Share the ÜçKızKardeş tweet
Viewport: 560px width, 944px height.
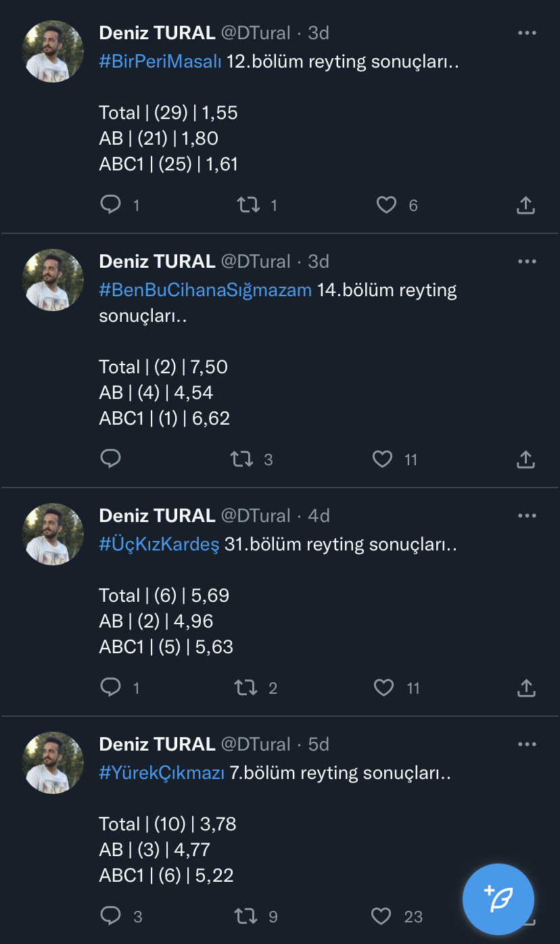click(x=526, y=688)
